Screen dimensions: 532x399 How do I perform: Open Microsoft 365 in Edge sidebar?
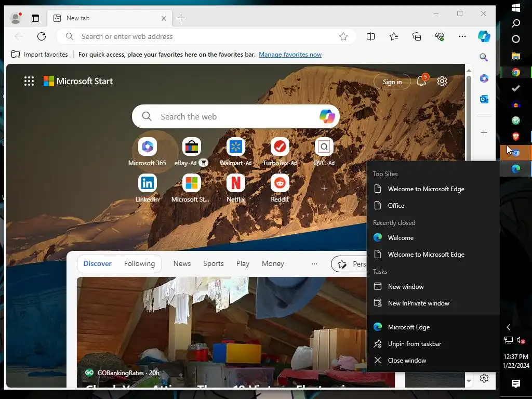[484, 78]
